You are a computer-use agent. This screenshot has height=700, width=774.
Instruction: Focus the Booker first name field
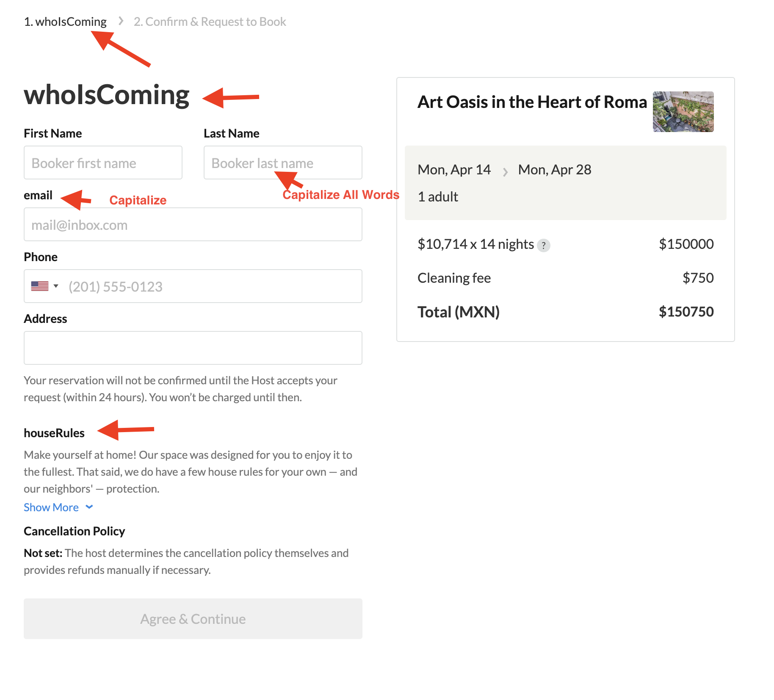pyautogui.click(x=103, y=163)
